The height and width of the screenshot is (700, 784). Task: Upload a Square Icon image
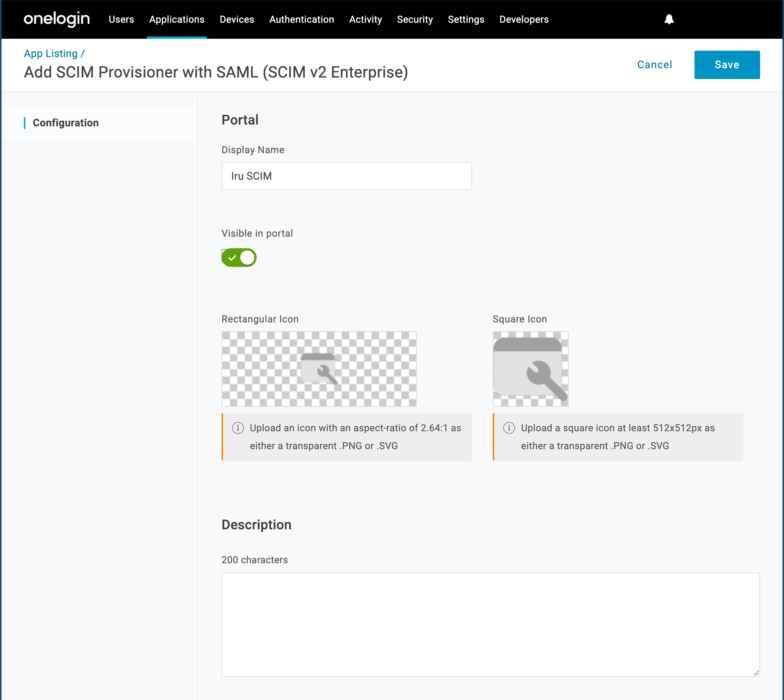530,369
